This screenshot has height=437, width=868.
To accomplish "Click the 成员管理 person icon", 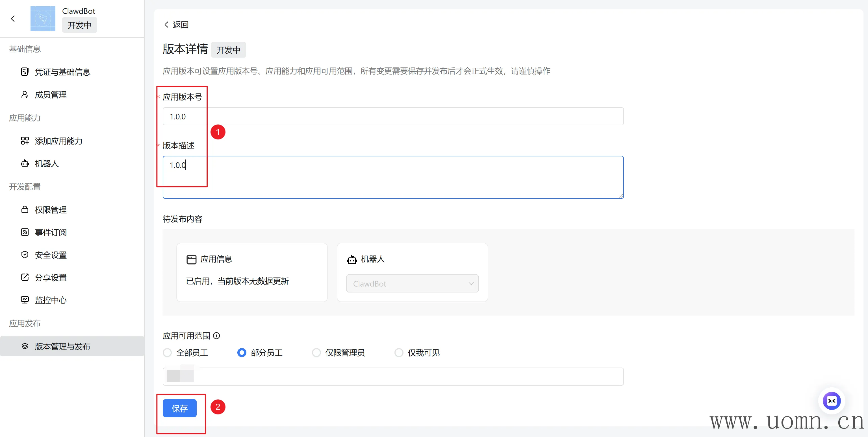I will point(25,95).
